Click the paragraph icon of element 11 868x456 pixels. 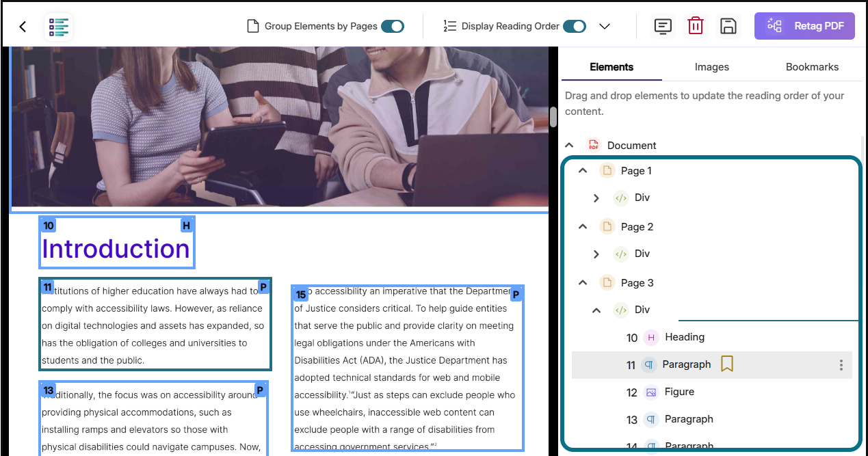click(648, 365)
